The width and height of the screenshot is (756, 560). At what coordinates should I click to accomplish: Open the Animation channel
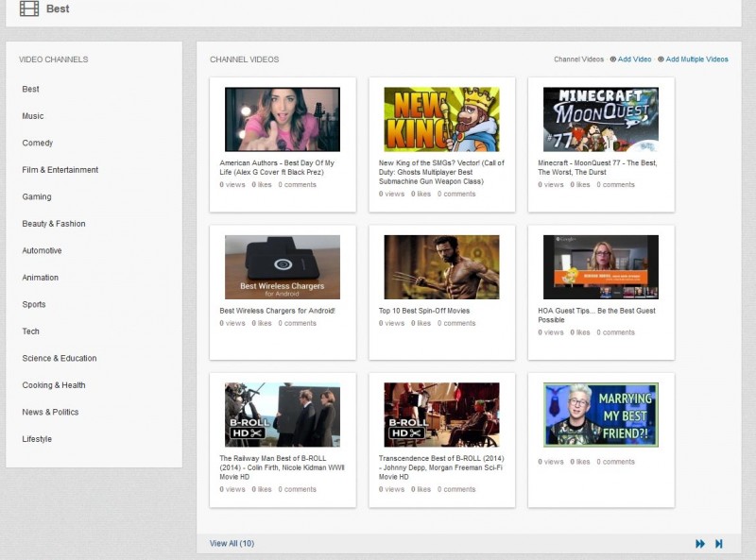click(41, 278)
